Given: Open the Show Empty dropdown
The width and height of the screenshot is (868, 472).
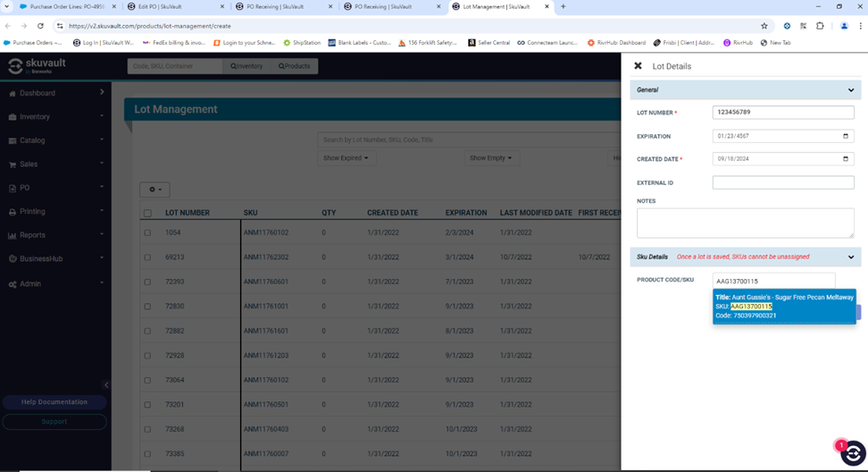Looking at the screenshot, I should tap(490, 158).
